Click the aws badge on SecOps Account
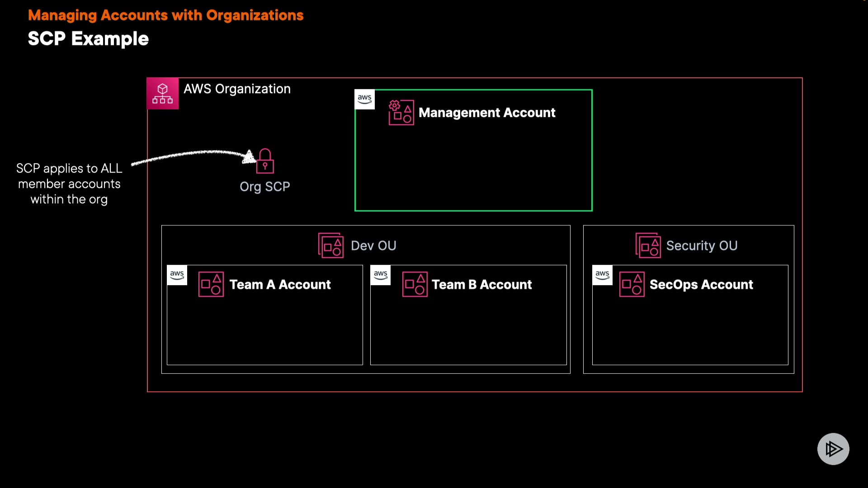 pyautogui.click(x=602, y=275)
